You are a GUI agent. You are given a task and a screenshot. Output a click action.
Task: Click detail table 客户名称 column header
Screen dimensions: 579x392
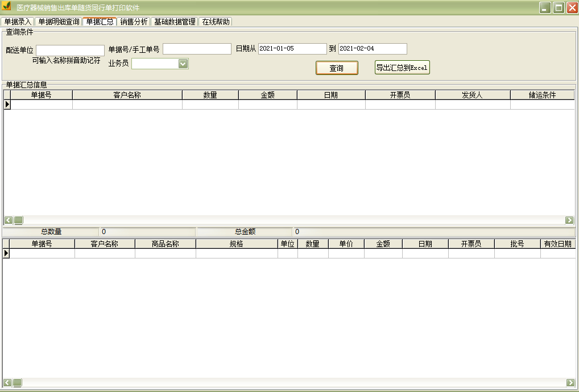(105, 244)
